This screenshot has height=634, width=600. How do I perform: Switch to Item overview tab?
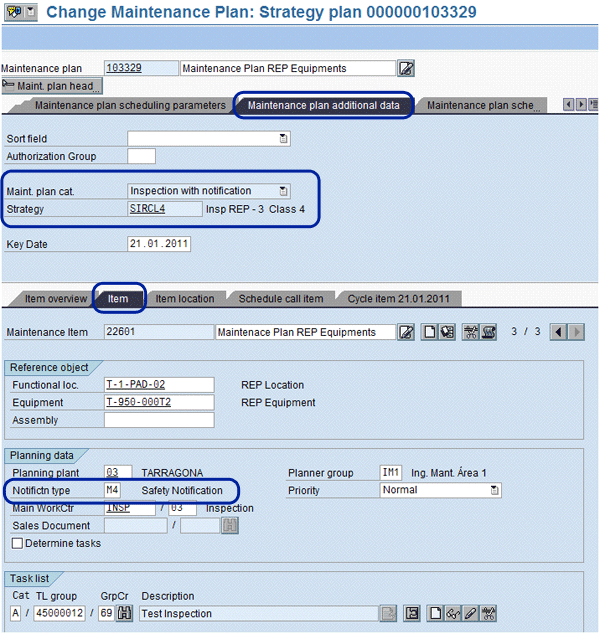click(56, 299)
